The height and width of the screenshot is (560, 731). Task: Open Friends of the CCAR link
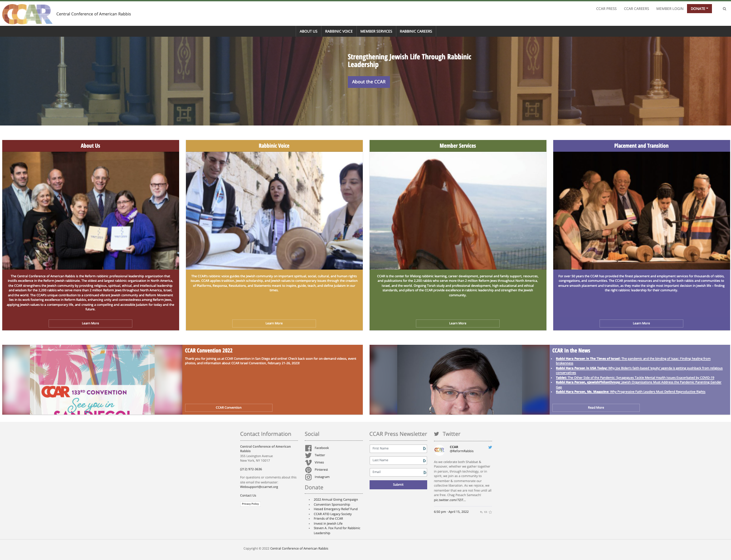click(x=328, y=519)
